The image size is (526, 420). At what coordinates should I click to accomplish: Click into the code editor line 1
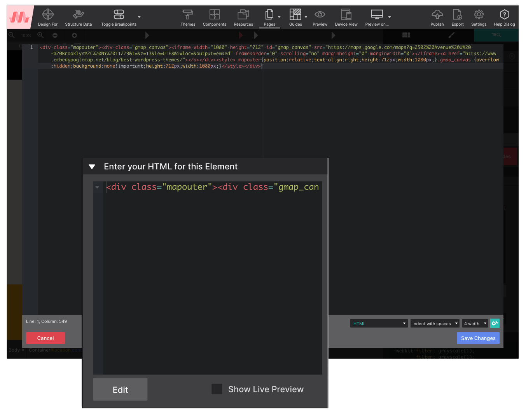pos(269,57)
